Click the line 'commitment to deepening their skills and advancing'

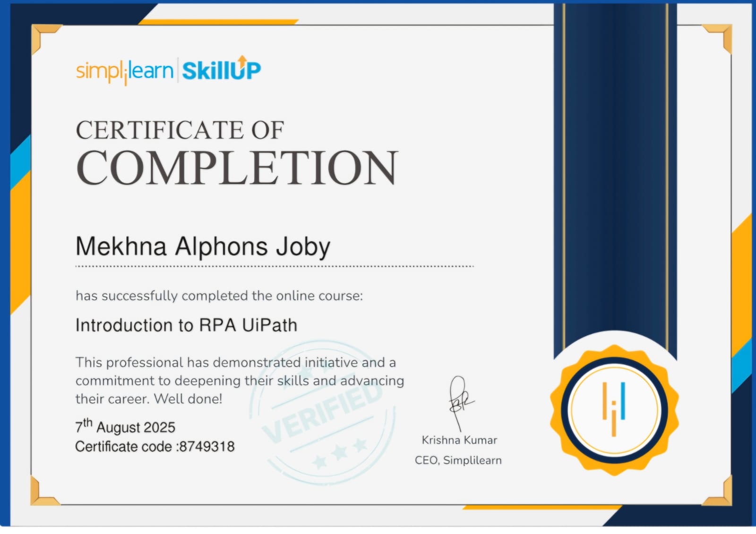pyautogui.click(x=240, y=381)
